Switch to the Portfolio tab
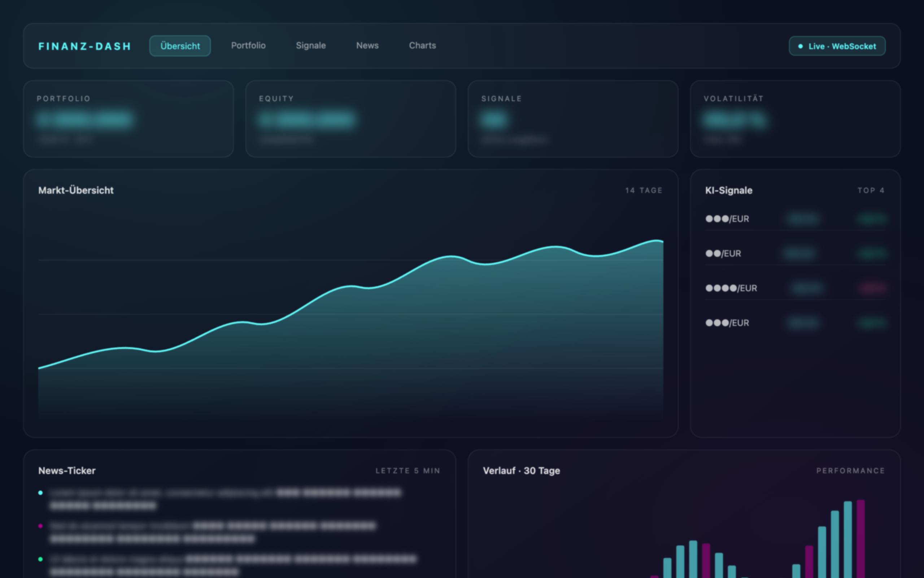 tap(248, 46)
